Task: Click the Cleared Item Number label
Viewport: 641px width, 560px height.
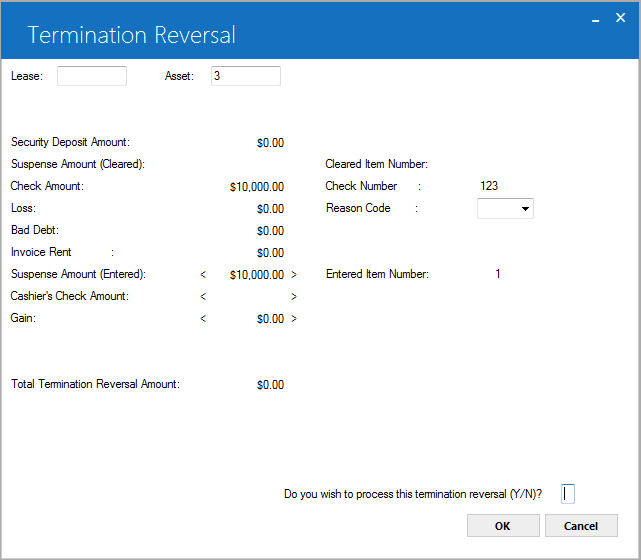Action: (x=377, y=164)
